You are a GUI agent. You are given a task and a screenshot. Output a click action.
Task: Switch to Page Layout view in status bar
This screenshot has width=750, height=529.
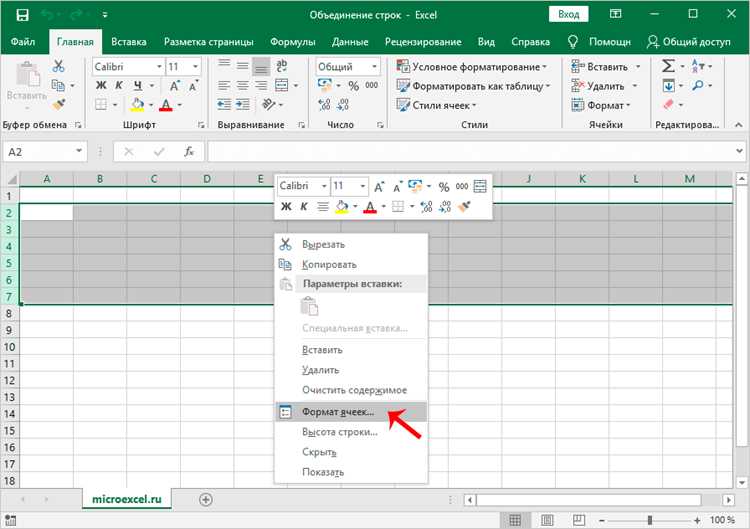click(x=547, y=520)
